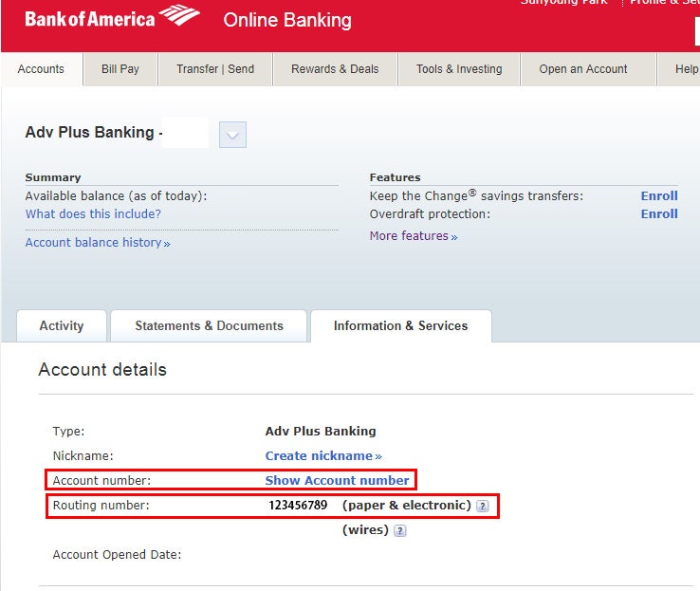Go to the Bill Pay tab
700x591 pixels.
120,69
